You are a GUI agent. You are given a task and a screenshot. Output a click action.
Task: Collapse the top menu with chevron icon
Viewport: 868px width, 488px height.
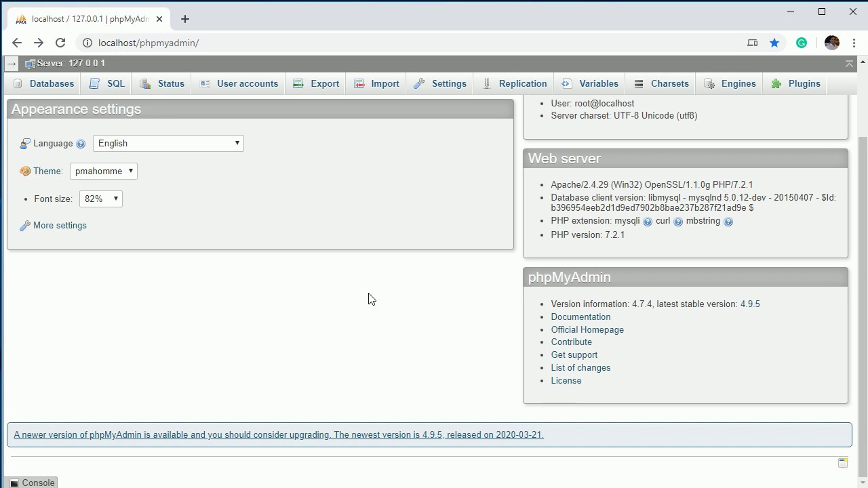click(x=849, y=64)
